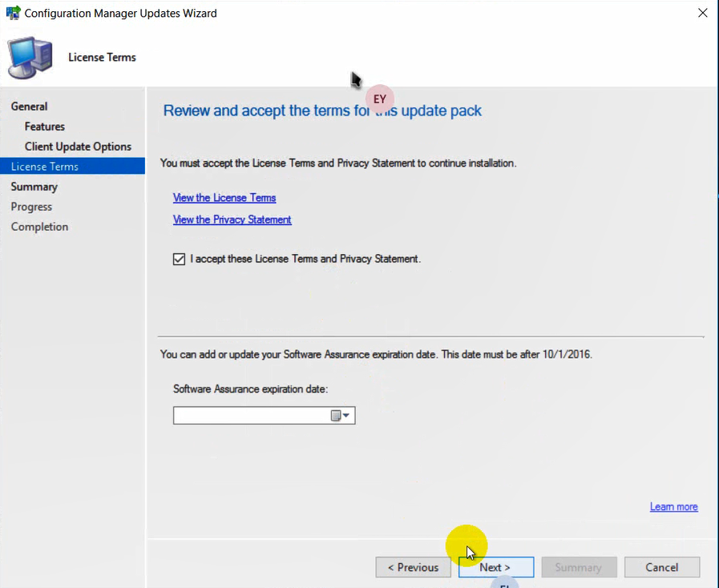This screenshot has width=719, height=588.
Task: Click the Configuration Manager title bar icon
Action: [13, 13]
